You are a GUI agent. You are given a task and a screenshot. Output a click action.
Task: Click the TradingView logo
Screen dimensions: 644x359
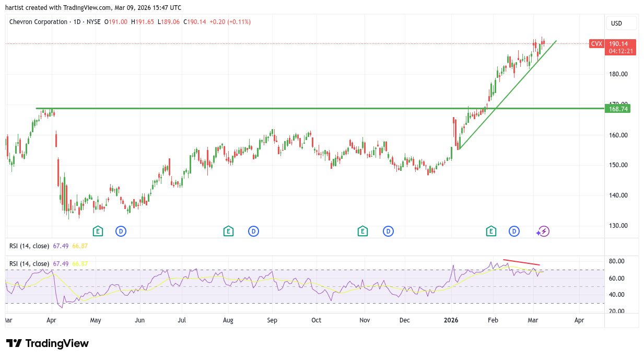tap(48, 343)
